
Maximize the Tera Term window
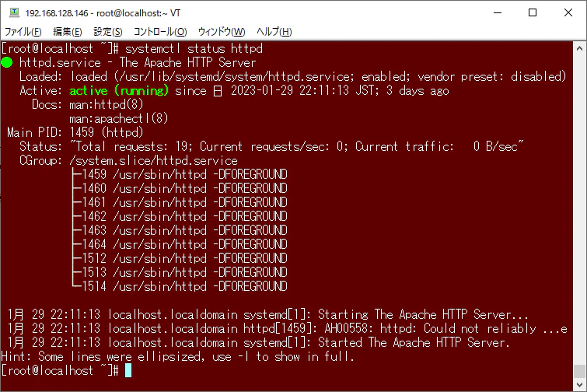[x=533, y=12]
